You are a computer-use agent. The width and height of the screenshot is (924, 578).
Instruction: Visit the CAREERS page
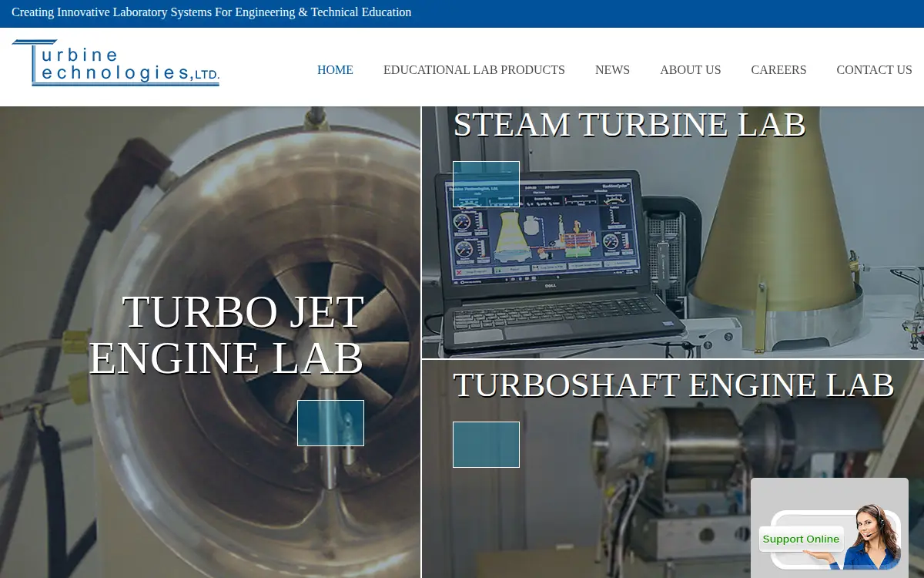[x=778, y=70]
